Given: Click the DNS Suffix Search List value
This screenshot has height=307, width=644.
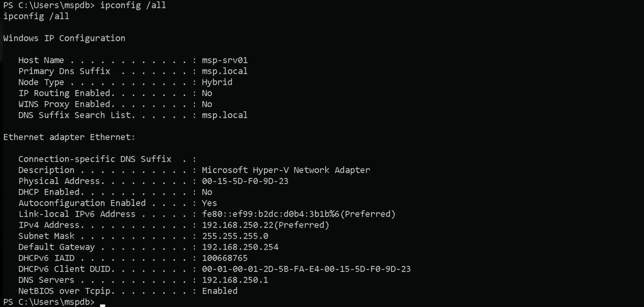Looking at the screenshot, I should click(225, 115).
